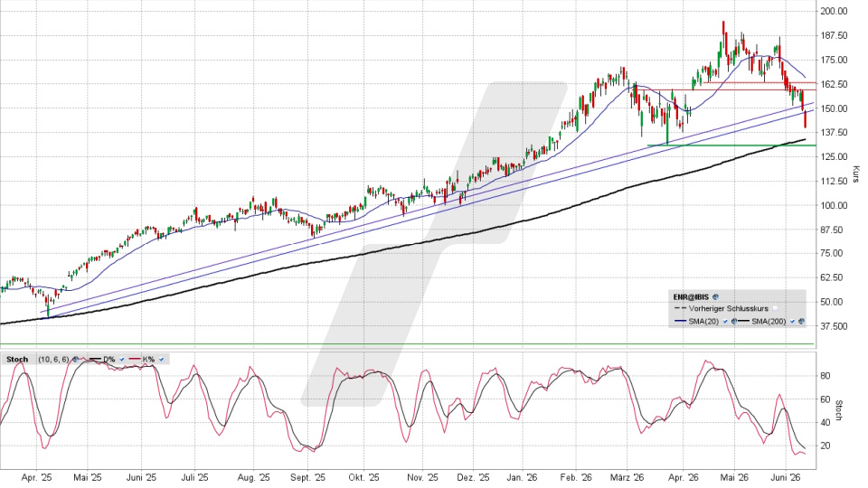This screenshot has width=868, height=488.
Task: Click the SMA(20) legend label
Action: pyautogui.click(x=703, y=321)
